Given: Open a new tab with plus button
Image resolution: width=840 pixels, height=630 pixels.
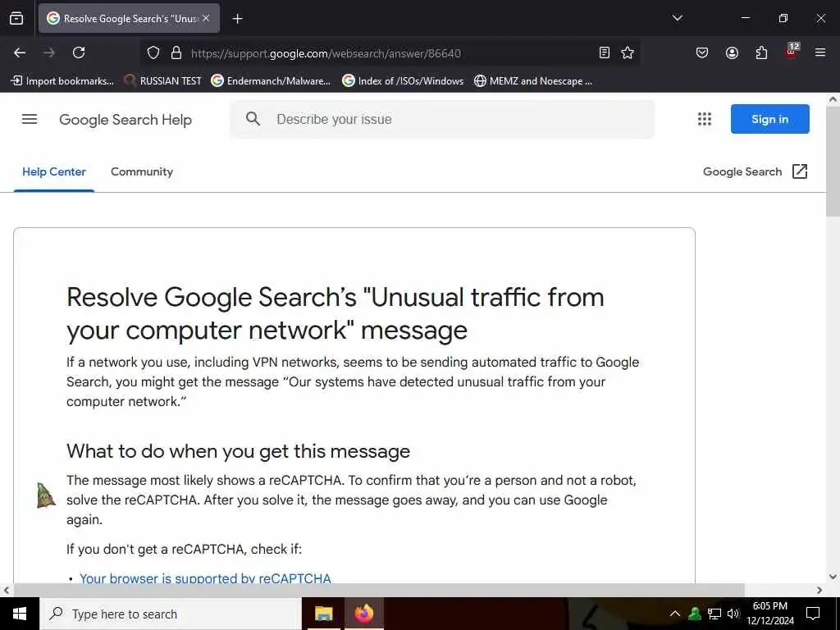Looking at the screenshot, I should pos(237,19).
